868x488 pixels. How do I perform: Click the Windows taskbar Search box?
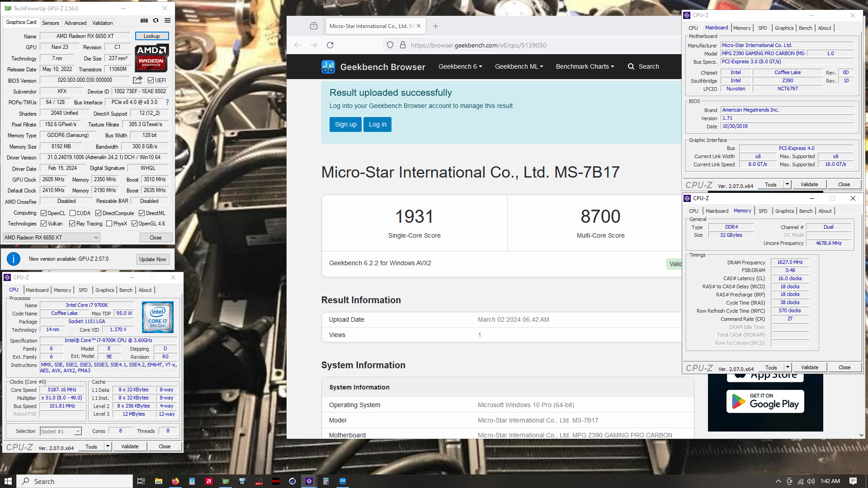click(75, 481)
